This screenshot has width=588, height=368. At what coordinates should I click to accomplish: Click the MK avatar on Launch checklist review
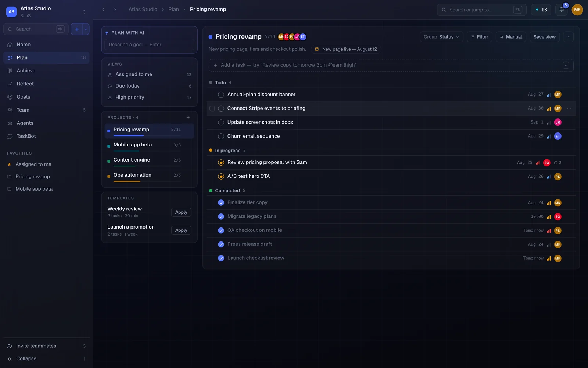[x=557, y=258]
